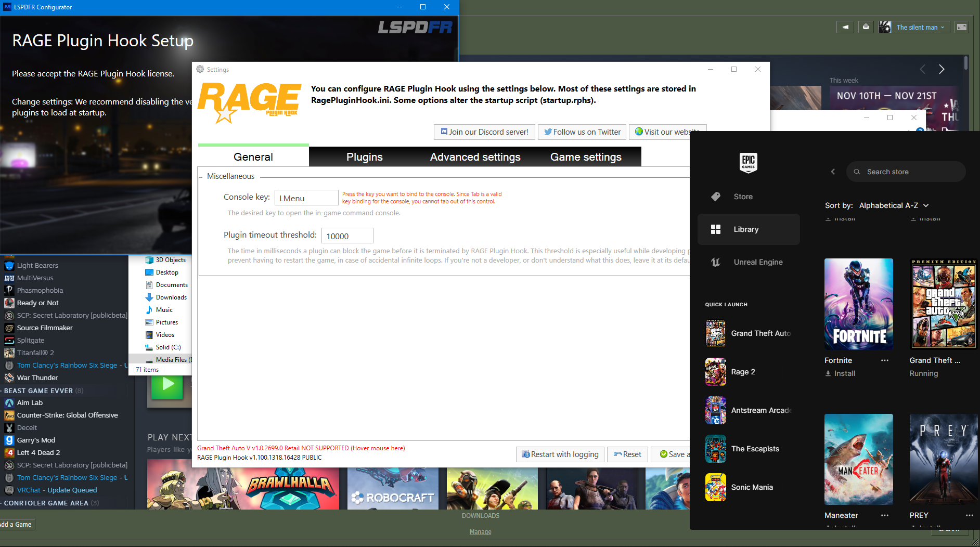Switch to the Plugins tab
Screen dimensions: 980x547
tap(365, 157)
